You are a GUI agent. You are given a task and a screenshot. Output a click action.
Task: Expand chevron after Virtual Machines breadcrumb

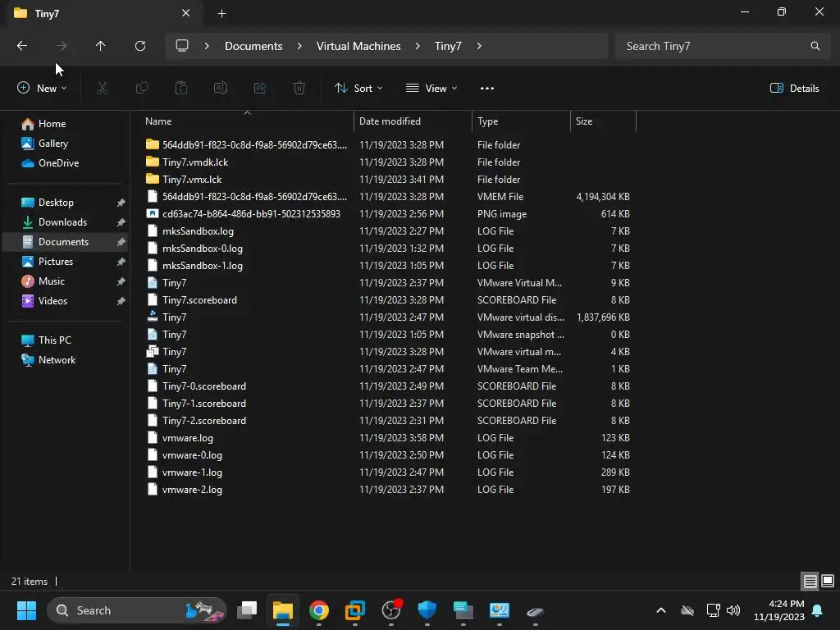(418, 46)
